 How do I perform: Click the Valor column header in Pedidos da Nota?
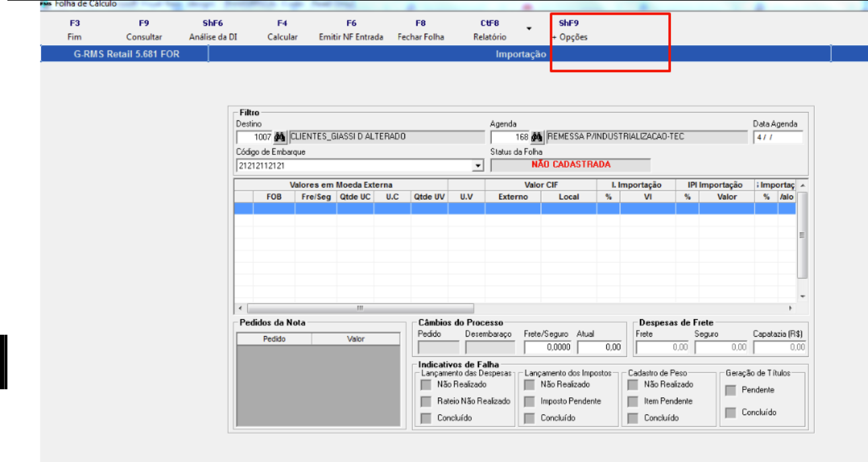[355, 339]
